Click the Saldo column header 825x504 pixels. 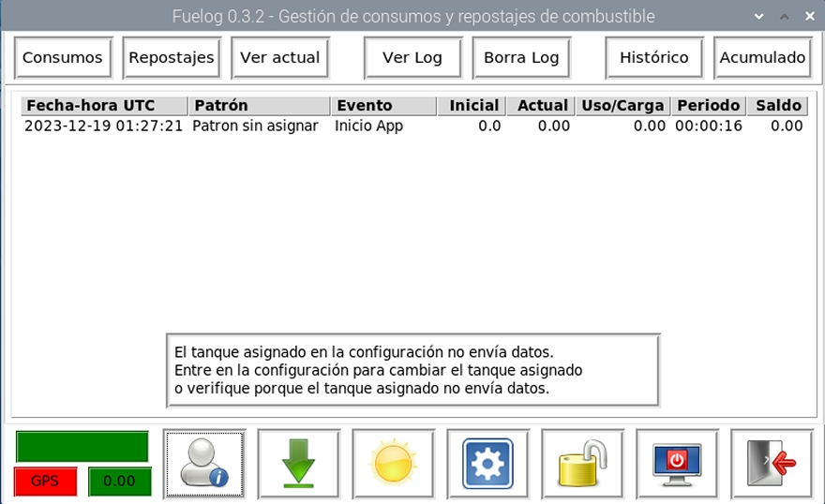click(x=778, y=106)
